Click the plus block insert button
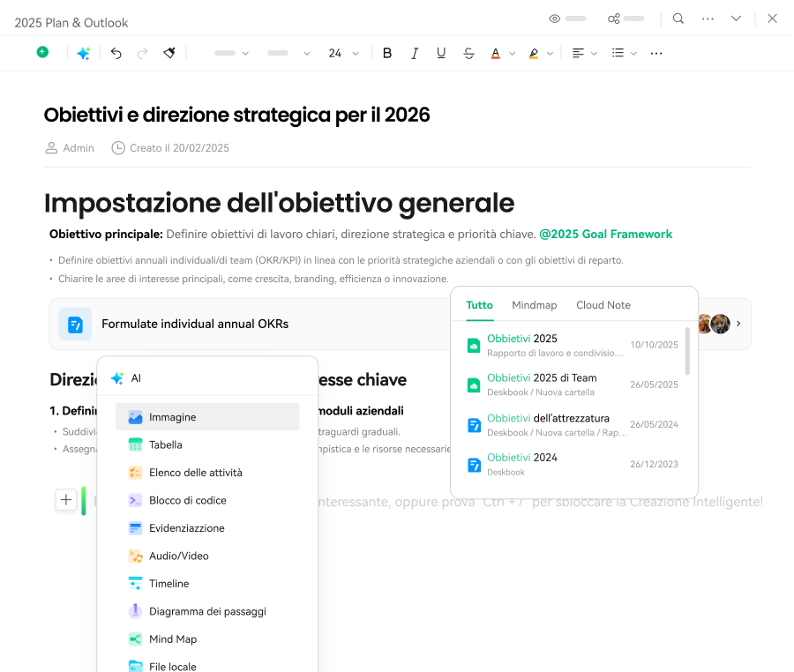The image size is (794, 672). pos(66,500)
